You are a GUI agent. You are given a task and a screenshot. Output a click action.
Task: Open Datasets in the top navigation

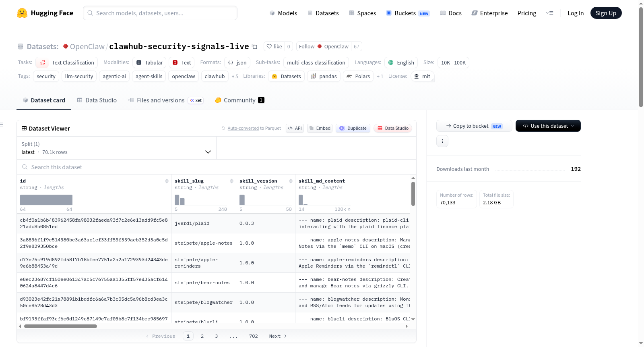pyautogui.click(x=323, y=13)
